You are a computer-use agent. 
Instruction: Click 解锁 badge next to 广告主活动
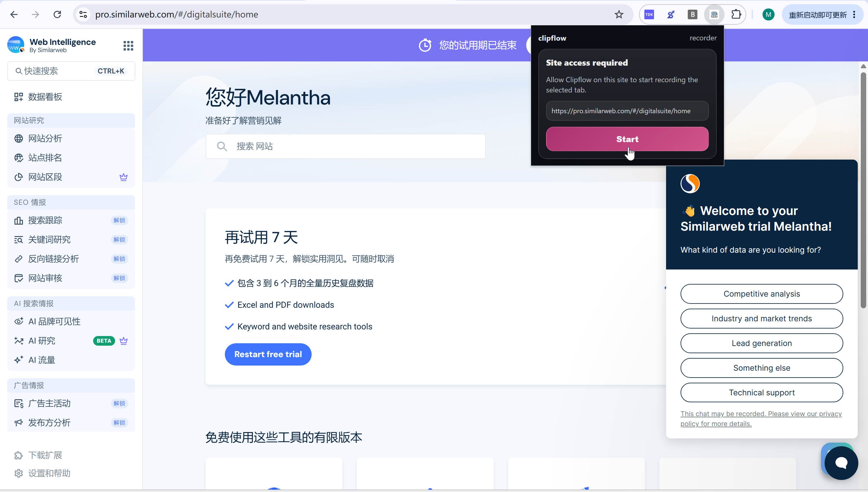[x=119, y=403]
